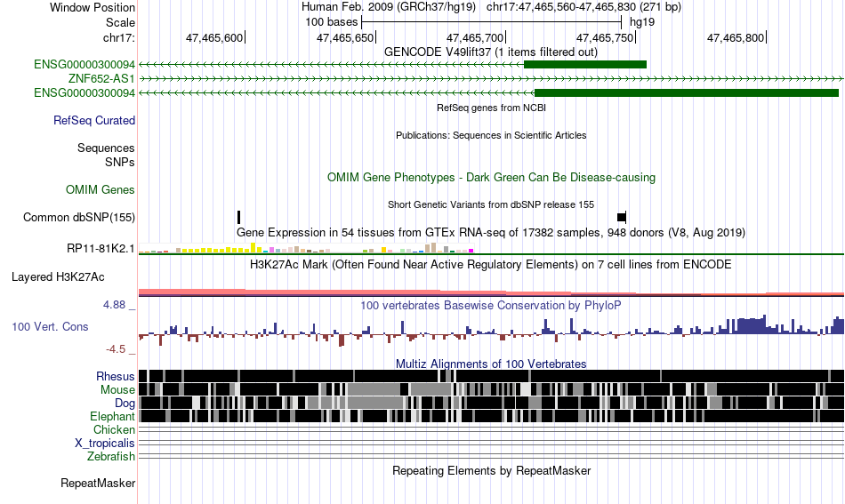The width and height of the screenshot is (845, 504).
Task: Click the Human Feb. 2009 assembly text
Action: tap(389, 7)
